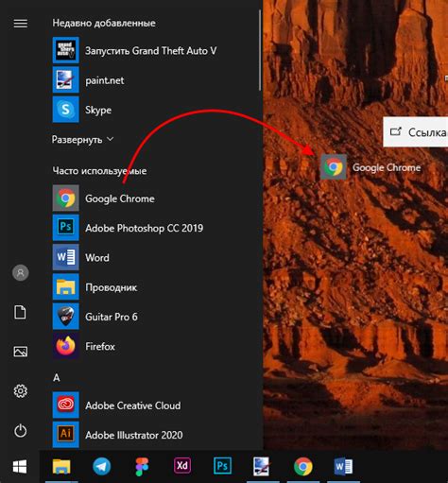Click the Start menu app list scrollbar
The width and height of the screenshot is (448, 483).
pos(260,50)
